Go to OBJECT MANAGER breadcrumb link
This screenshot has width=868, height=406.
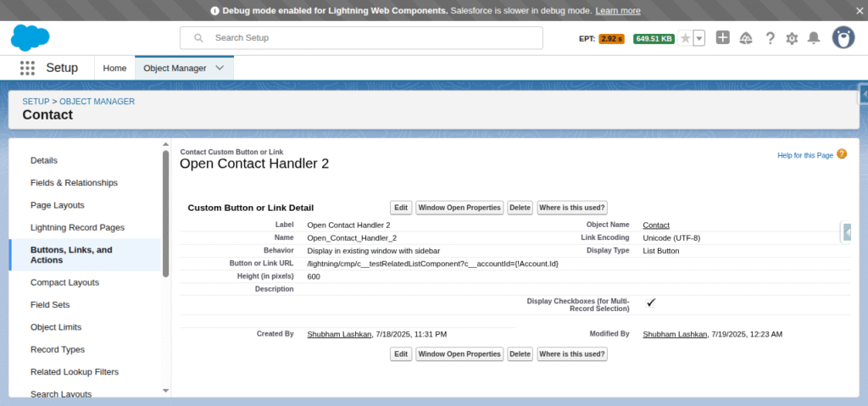coord(97,102)
